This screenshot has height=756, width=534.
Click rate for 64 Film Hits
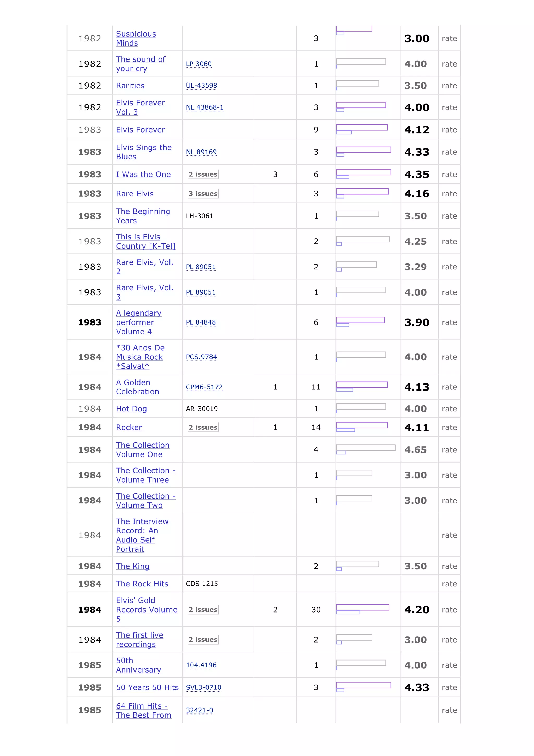pos(449,710)
